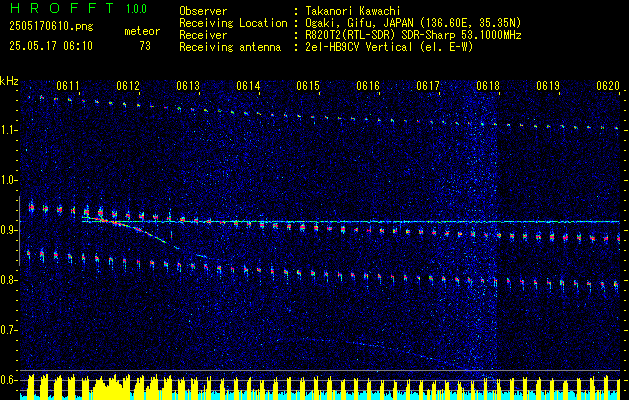Screen dimensions: 629x400
Task: Click the 0611 time marker
Action: tap(68, 86)
